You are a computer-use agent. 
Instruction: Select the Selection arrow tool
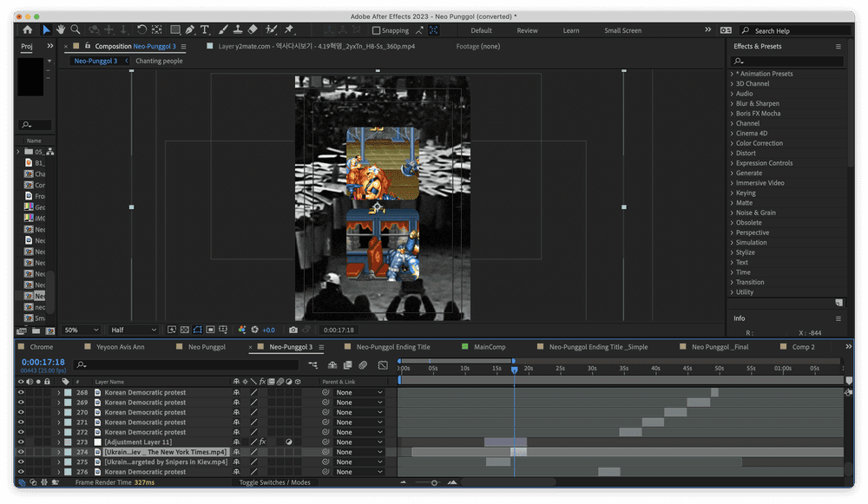point(47,29)
